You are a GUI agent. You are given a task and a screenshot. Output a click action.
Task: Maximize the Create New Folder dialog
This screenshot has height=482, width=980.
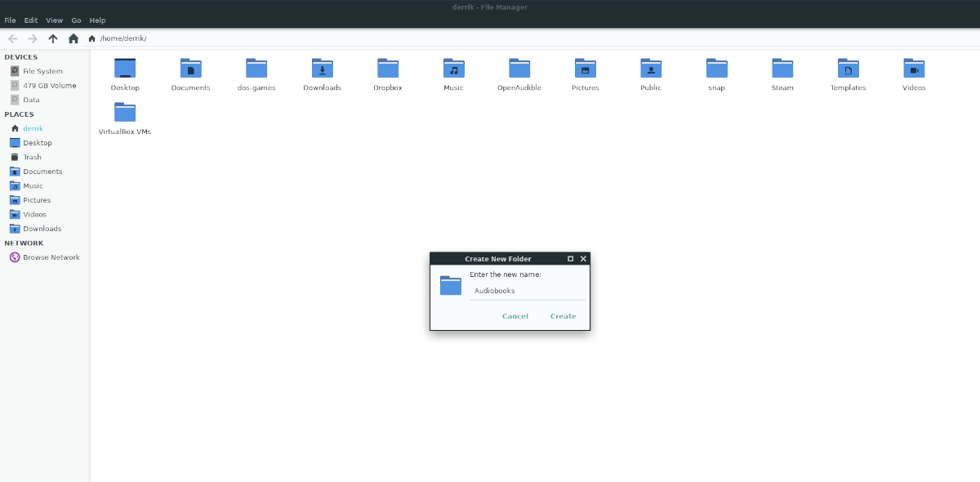pyautogui.click(x=571, y=258)
